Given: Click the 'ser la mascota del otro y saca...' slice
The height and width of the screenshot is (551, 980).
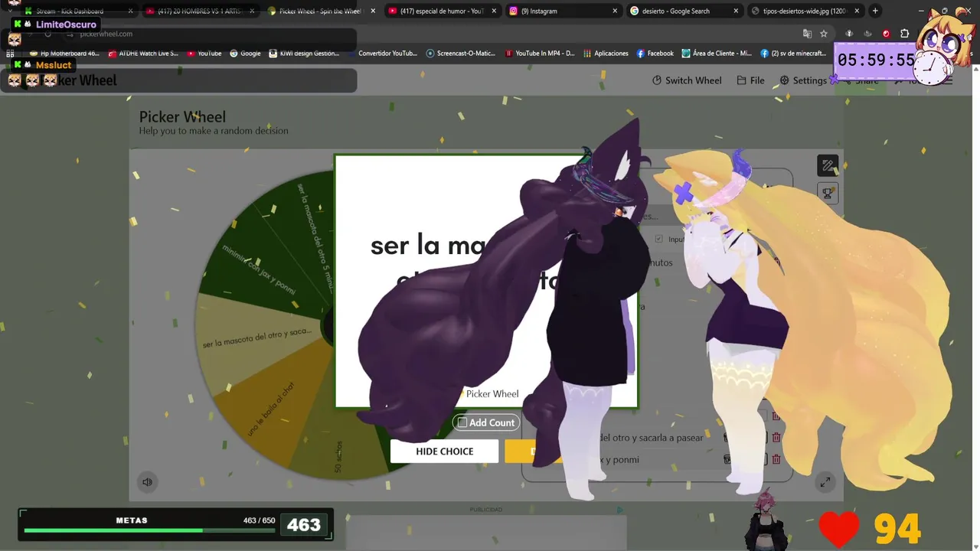Looking at the screenshot, I should [257, 337].
